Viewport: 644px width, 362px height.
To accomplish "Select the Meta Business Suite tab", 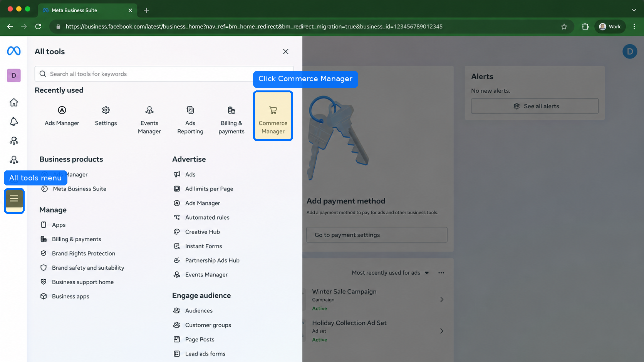I will click(87, 10).
